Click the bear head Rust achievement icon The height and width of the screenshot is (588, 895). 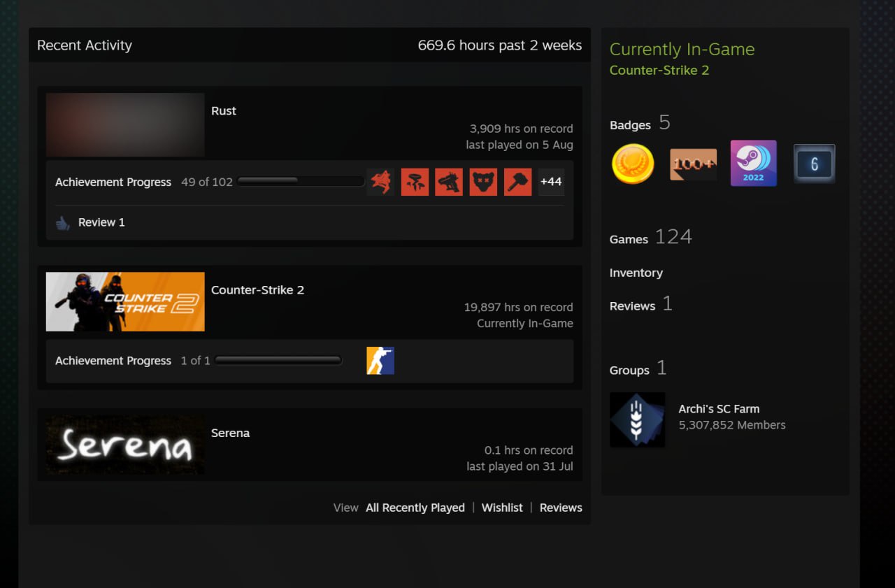coord(483,182)
